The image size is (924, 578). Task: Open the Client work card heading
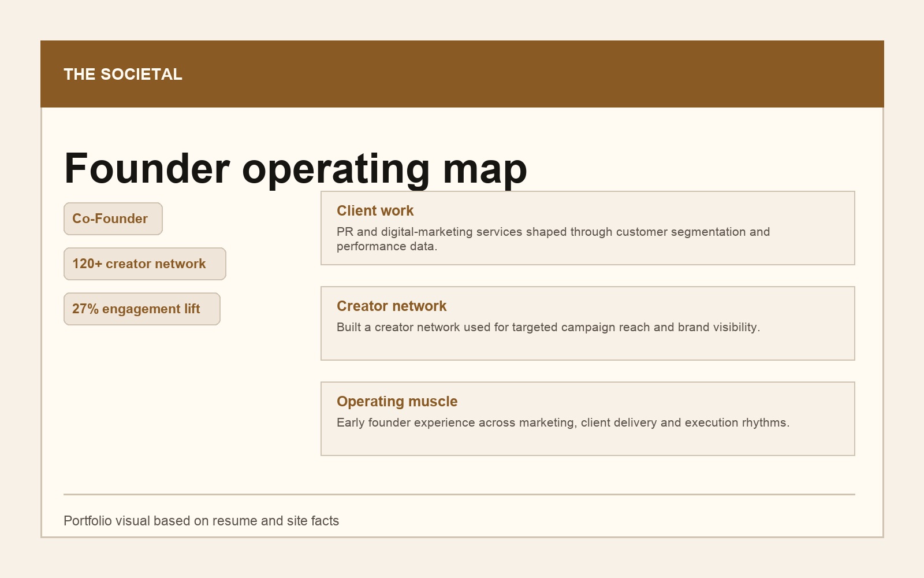pos(375,210)
